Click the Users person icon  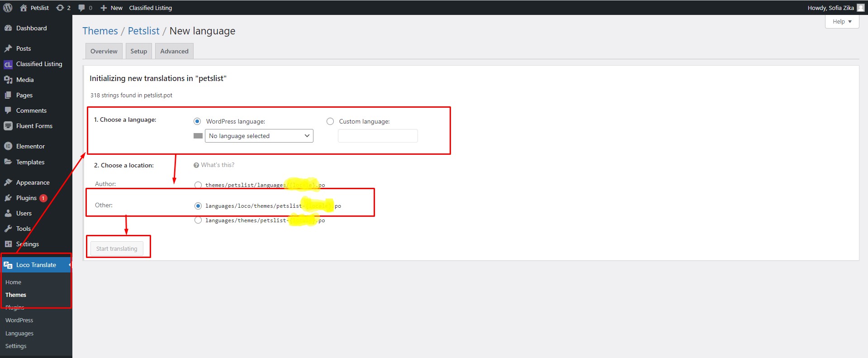tap(8, 213)
